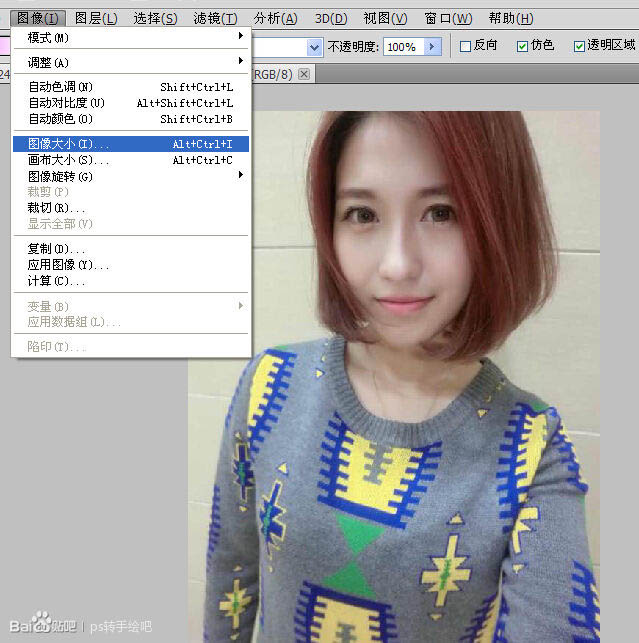Expand the 图像旋转(G) submenu

[131, 176]
